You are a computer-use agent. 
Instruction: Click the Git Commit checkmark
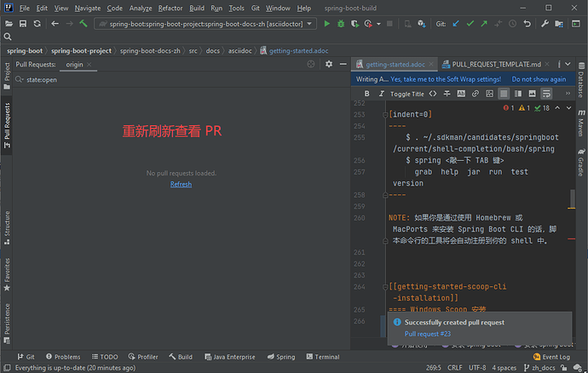pos(470,24)
